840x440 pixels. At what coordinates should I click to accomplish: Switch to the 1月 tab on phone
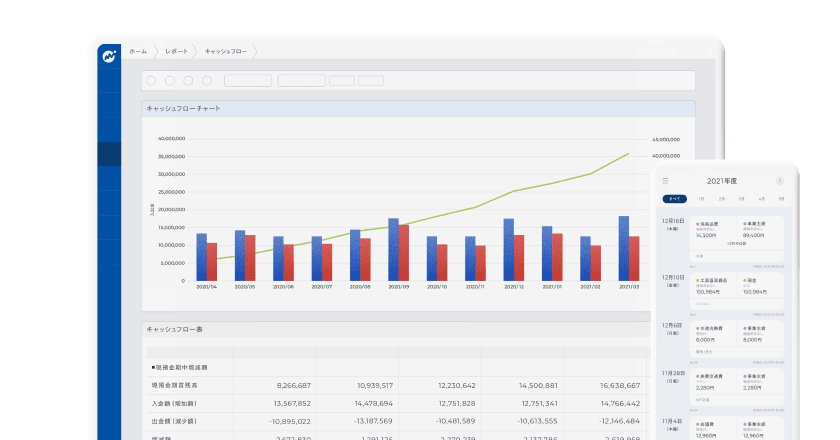click(x=701, y=199)
